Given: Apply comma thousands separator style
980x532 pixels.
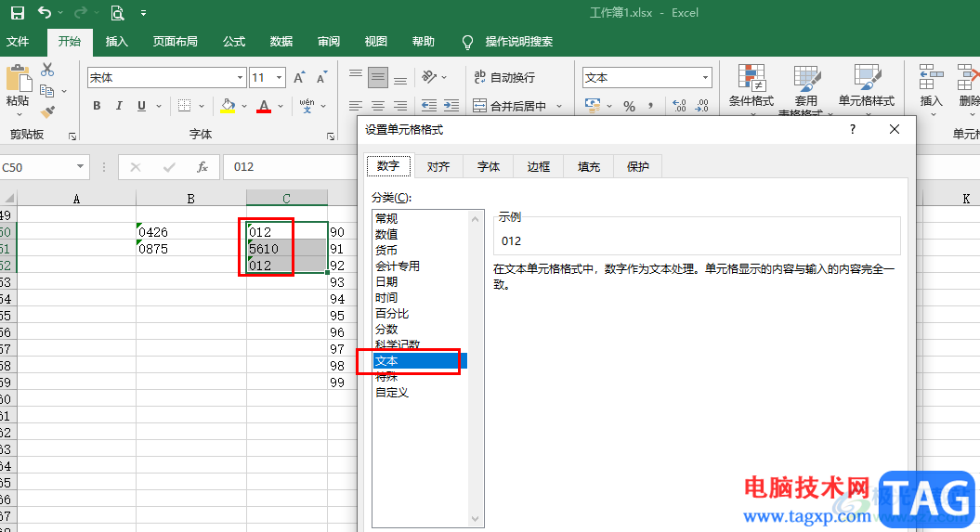Looking at the screenshot, I should click(650, 106).
